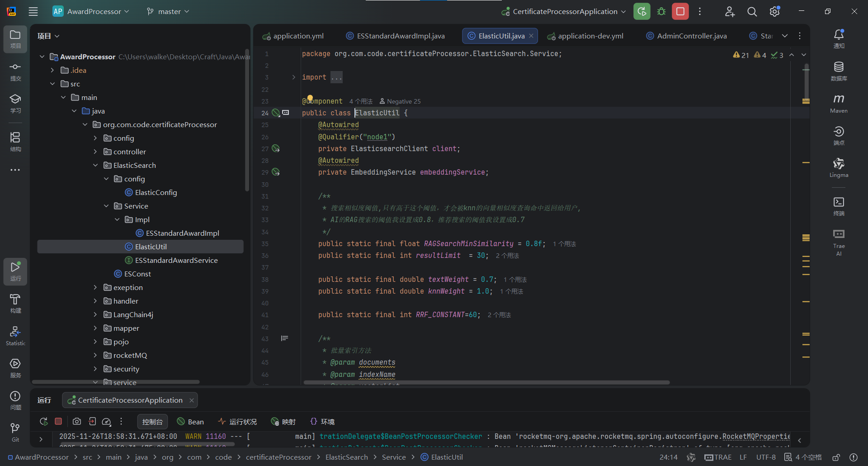
Task: Open the Statistic tool window
Action: [15, 336]
